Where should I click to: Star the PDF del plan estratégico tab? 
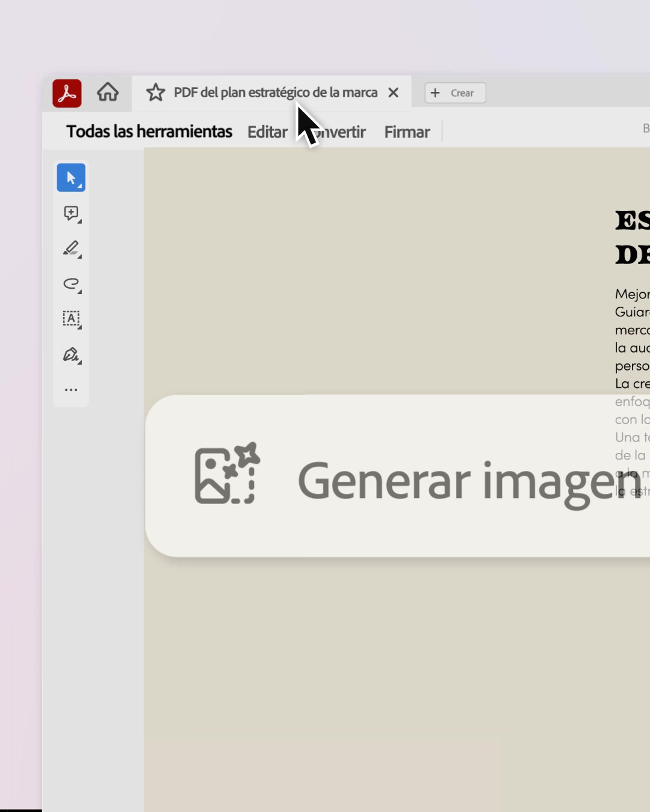[x=155, y=92]
